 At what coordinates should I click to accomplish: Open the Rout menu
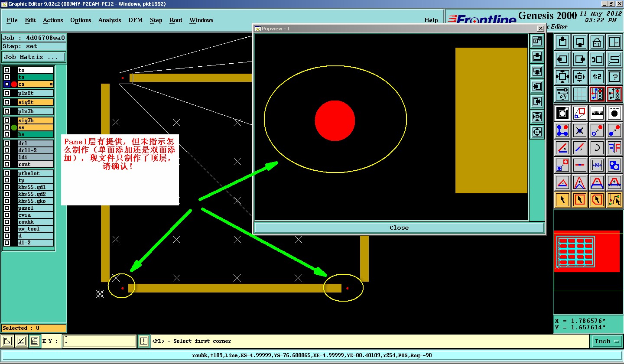point(176,20)
